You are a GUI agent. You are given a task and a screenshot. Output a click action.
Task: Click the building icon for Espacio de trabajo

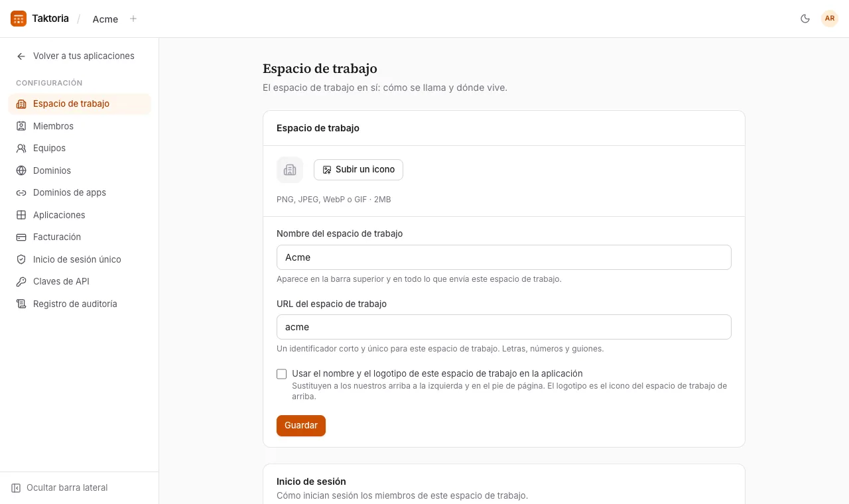pos(21,104)
